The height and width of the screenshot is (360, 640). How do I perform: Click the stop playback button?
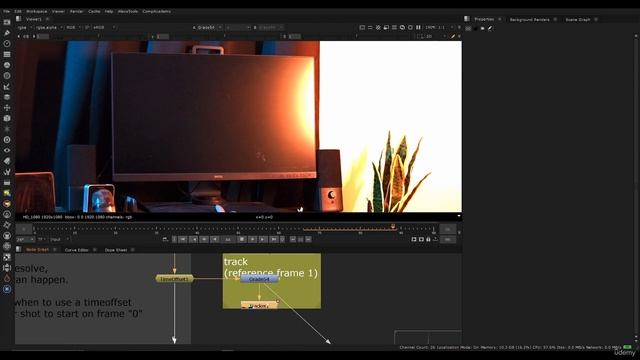click(242, 239)
